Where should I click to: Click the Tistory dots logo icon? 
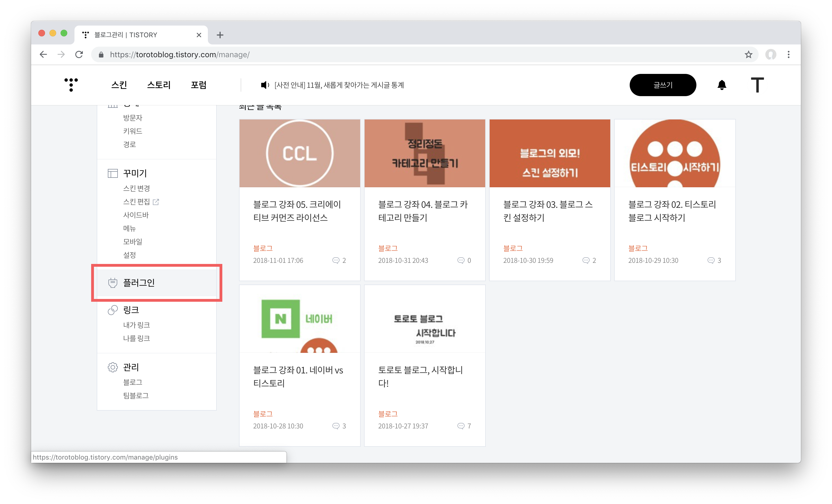pos(71,84)
